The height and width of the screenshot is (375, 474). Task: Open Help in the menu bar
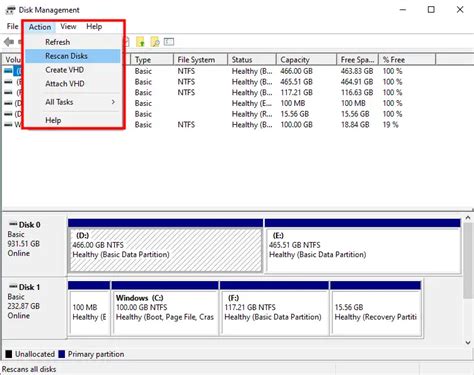94,26
